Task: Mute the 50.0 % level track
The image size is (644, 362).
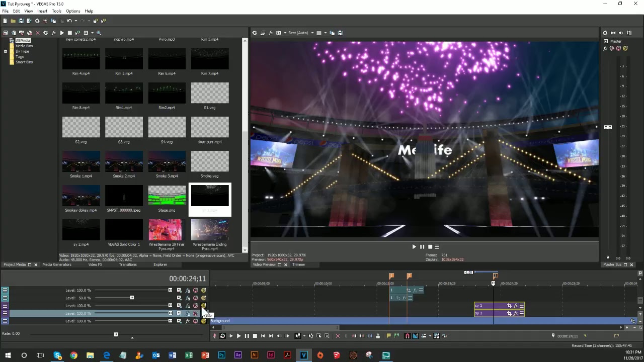Action: (x=196, y=298)
